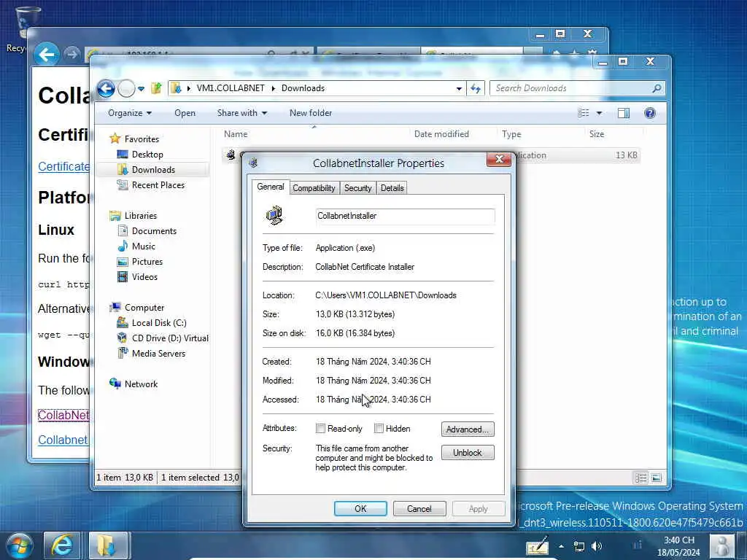Switch to the Compatibility tab
This screenshot has height=560, width=747.
pyautogui.click(x=314, y=188)
